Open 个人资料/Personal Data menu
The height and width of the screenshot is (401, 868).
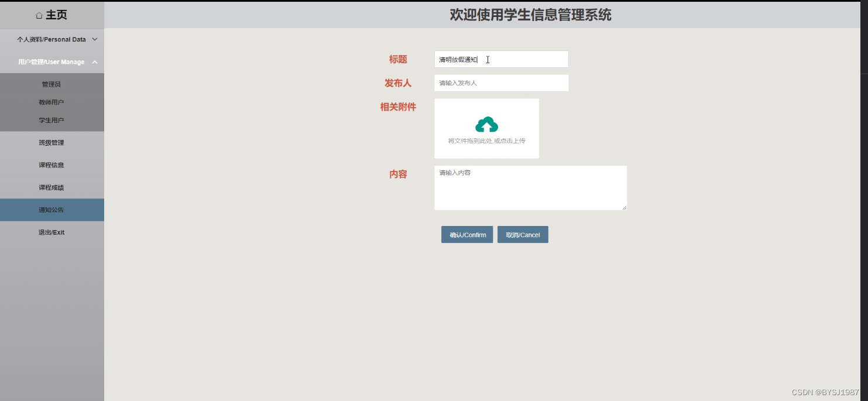pyautogui.click(x=52, y=39)
